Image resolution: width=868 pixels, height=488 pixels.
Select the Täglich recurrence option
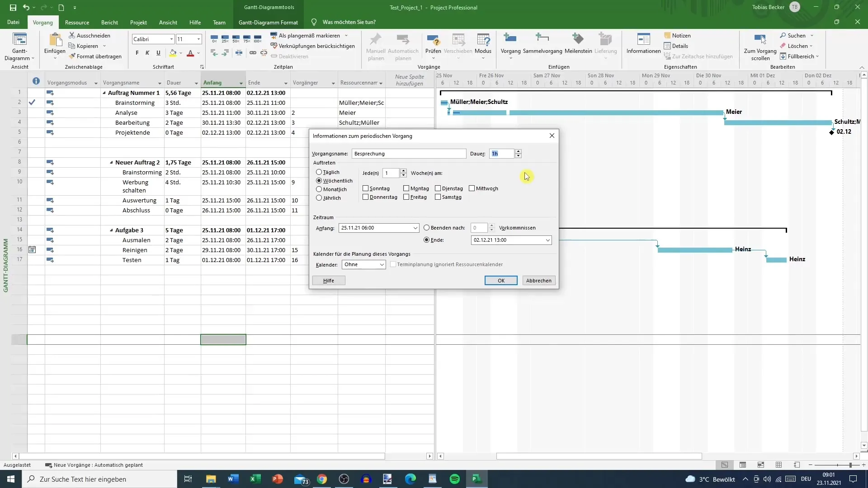319,172
